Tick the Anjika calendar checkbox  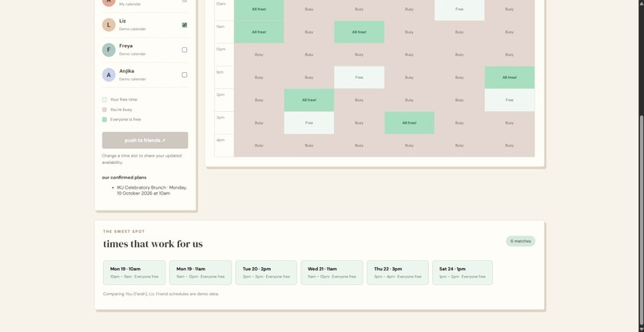click(x=185, y=75)
